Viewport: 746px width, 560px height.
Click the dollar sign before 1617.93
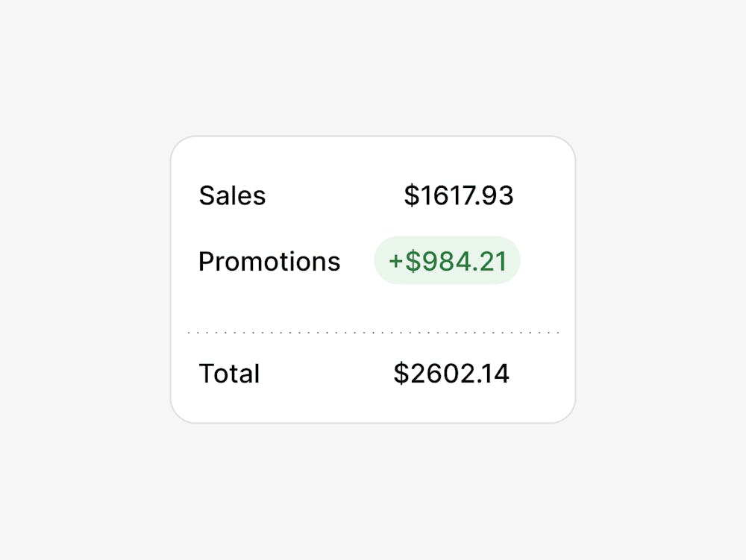pyautogui.click(x=412, y=195)
